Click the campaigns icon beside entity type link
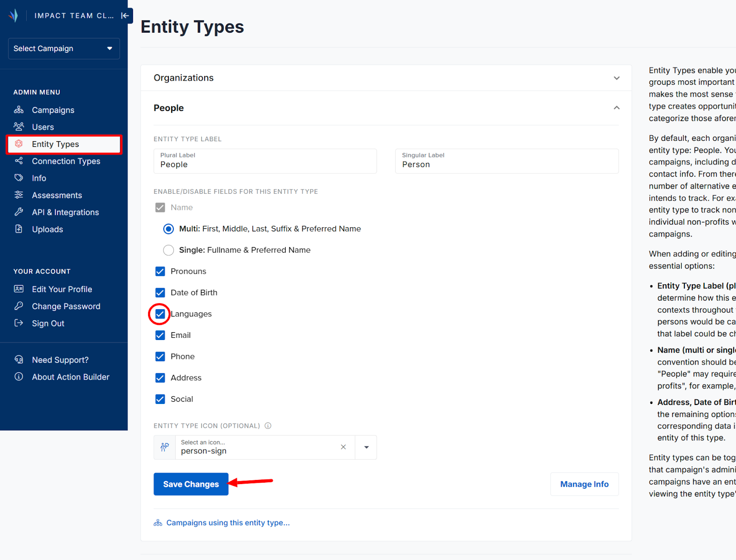Screen dimensions: 736x560 (158, 523)
